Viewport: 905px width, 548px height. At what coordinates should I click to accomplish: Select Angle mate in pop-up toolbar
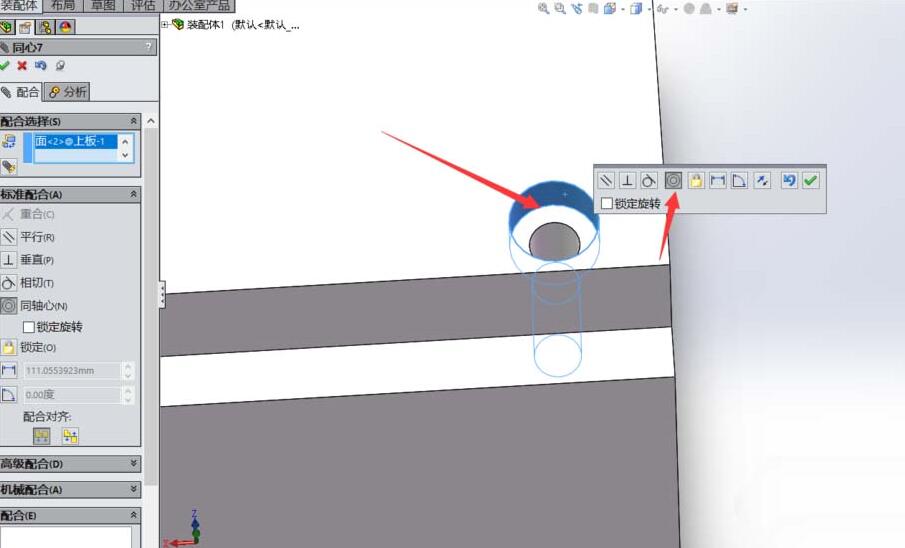[739, 181]
